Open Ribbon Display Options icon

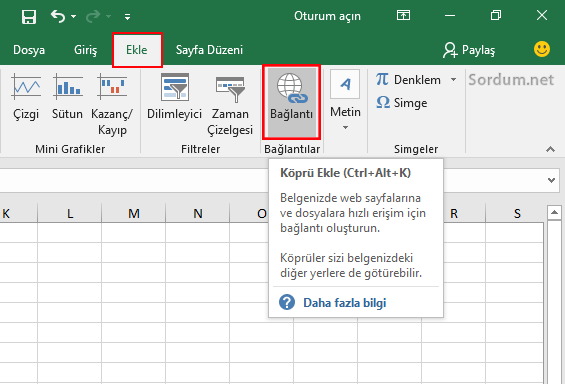pos(403,15)
